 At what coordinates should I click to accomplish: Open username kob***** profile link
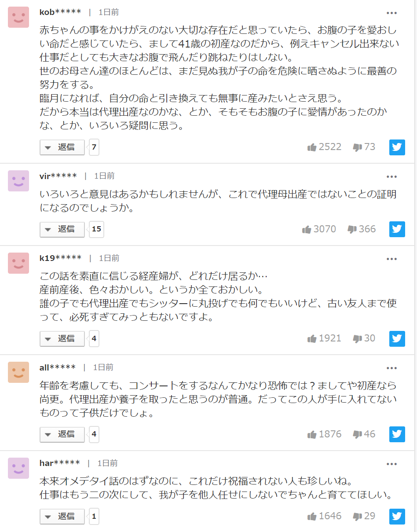(x=60, y=12)
